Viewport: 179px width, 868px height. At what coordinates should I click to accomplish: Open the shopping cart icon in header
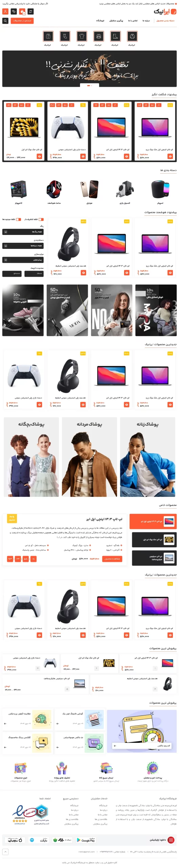pyautogui.click(x=22, y=12)
